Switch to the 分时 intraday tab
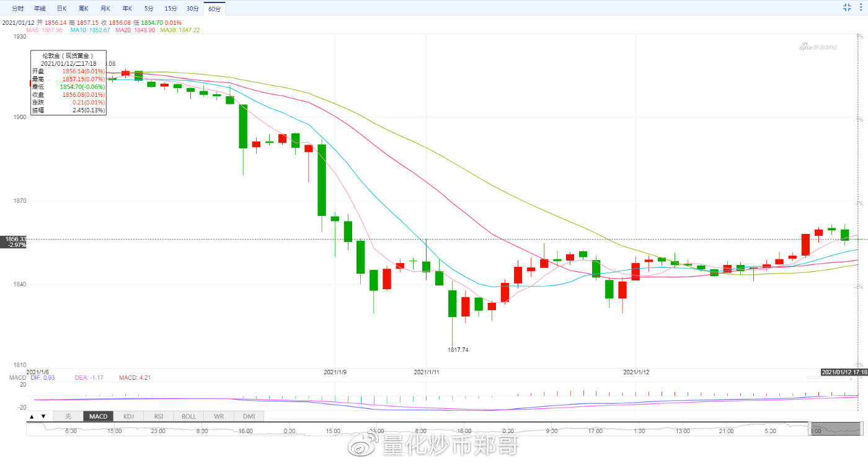 click(x=18, y=9)
